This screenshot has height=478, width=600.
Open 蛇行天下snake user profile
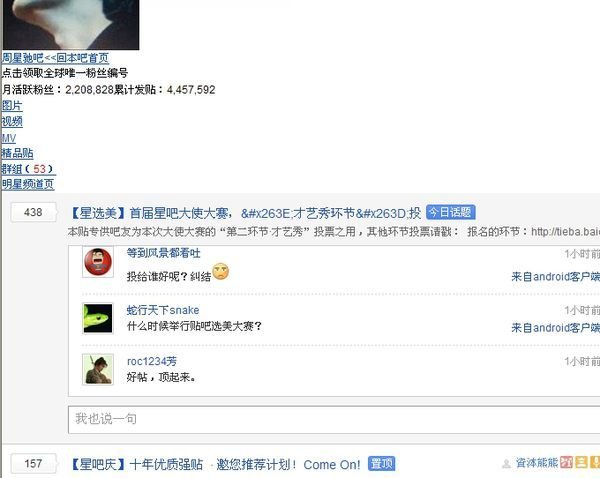click(163, 310)
